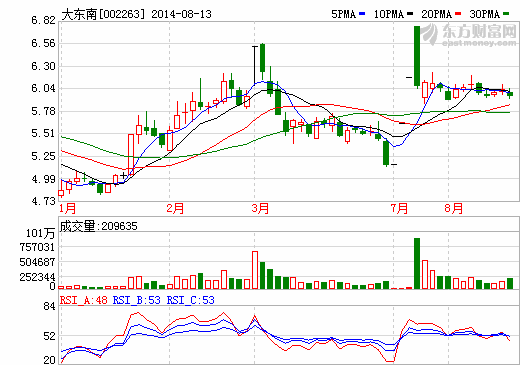Click the 52 RSI axis label
The image size is (520, 365).
pos(49,336)
